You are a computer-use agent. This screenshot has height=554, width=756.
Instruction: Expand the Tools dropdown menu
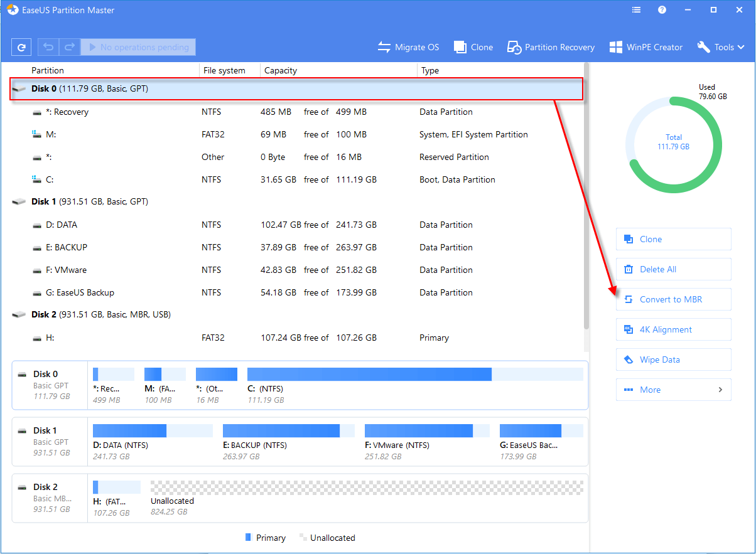(x=721, y=47)
